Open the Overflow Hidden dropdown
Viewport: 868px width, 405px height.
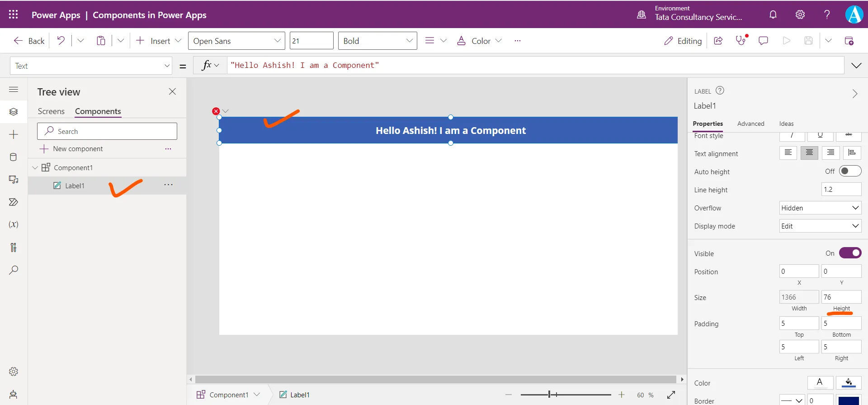(820, 208)
